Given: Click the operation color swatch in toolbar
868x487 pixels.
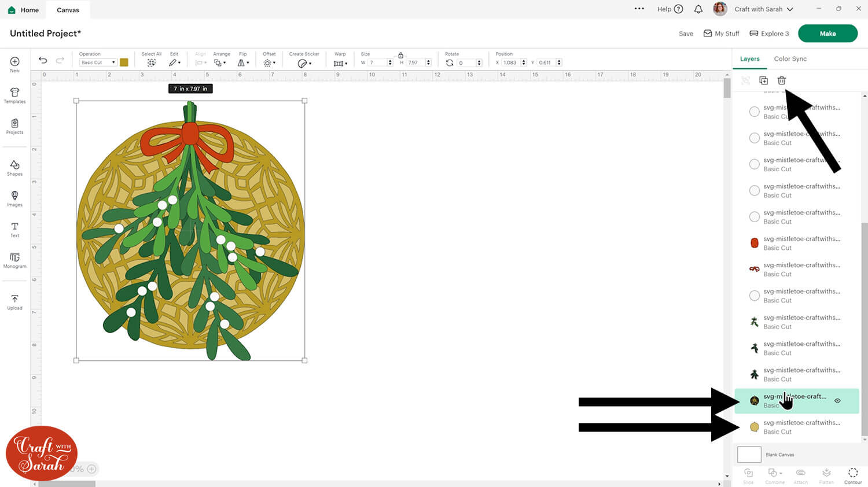Looking at the screenshot, I should 124,62.
